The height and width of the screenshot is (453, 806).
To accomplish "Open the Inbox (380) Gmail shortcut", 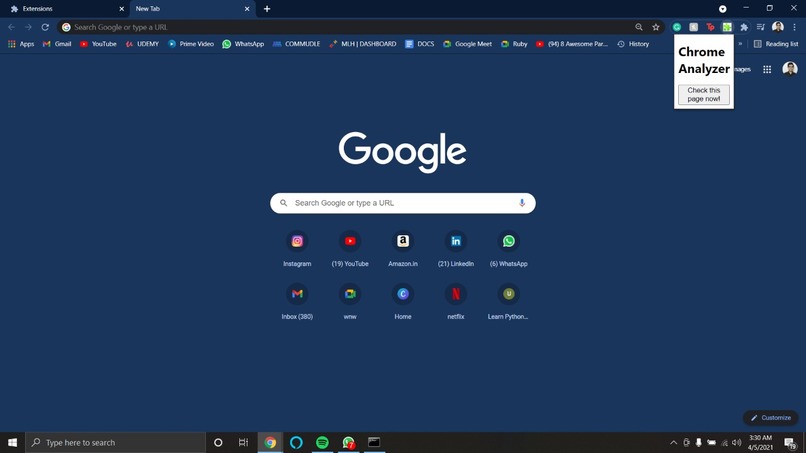I will [x=297, y=302].
